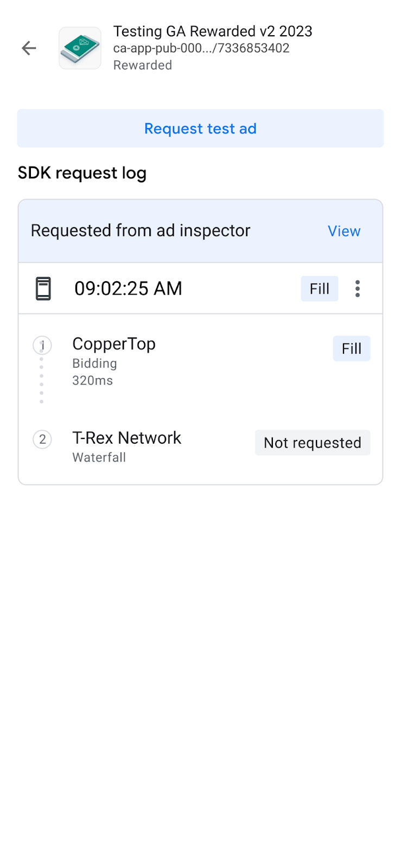Go back using the arrow icon

[x=29, y=48]
